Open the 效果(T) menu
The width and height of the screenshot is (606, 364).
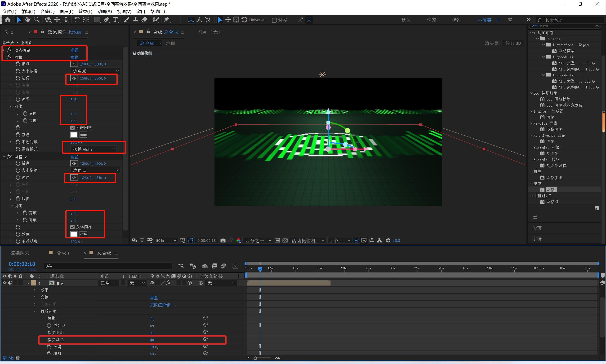85,12
